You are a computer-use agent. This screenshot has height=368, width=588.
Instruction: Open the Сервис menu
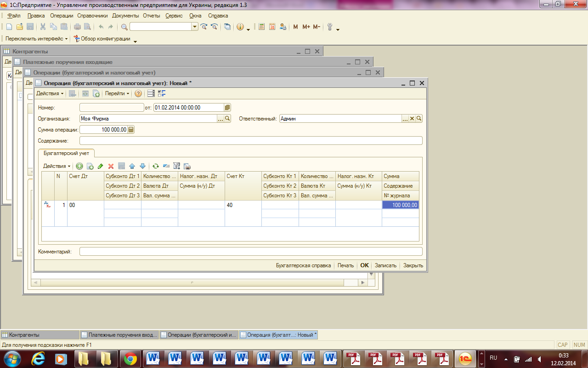pos(174,16)
